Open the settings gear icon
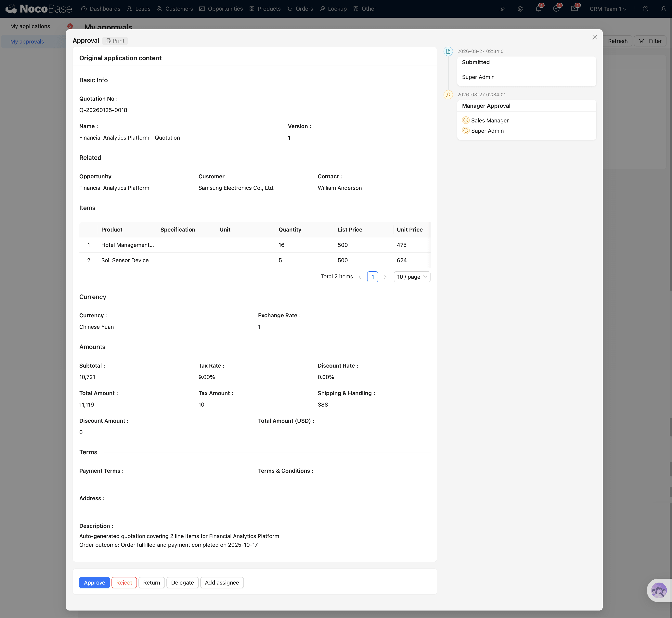This screenshot has width=672, height=618. coord(520,9)
